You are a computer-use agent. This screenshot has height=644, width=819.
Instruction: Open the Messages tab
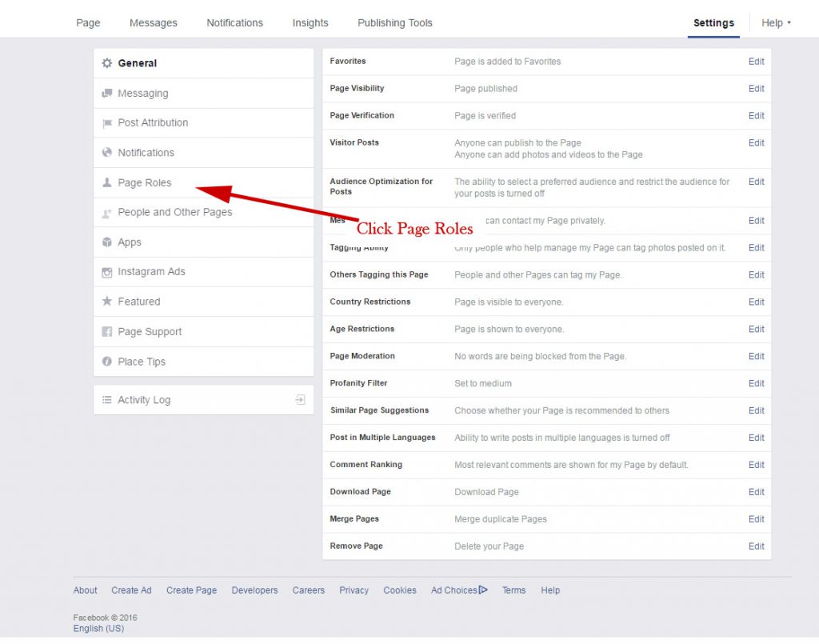(154, 23)
